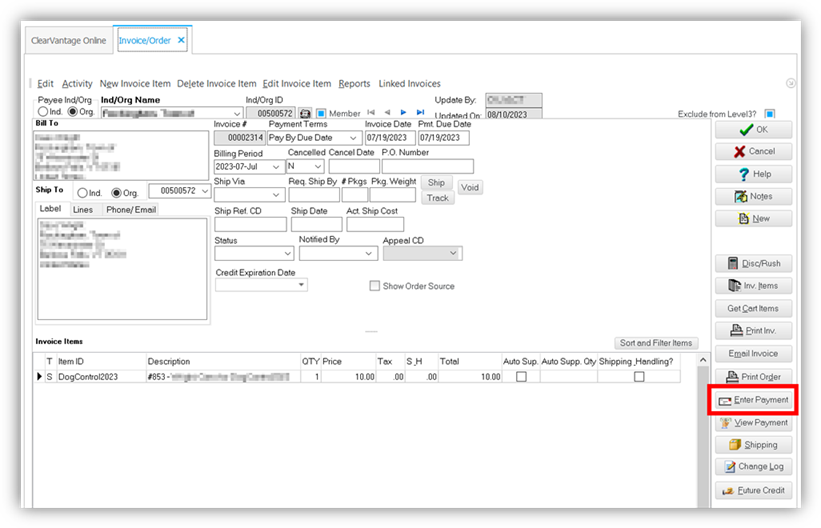Open Billing Period dropdown

coord(276,167)
